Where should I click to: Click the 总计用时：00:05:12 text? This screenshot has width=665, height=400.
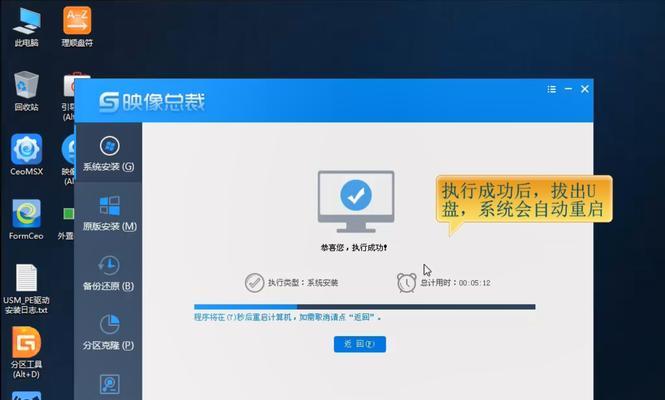(455, 283)
